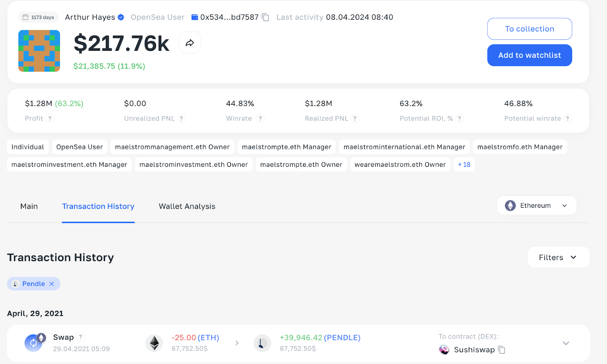Click the Swap transaction type icon
Screen dimensions: 607x364
34,343
